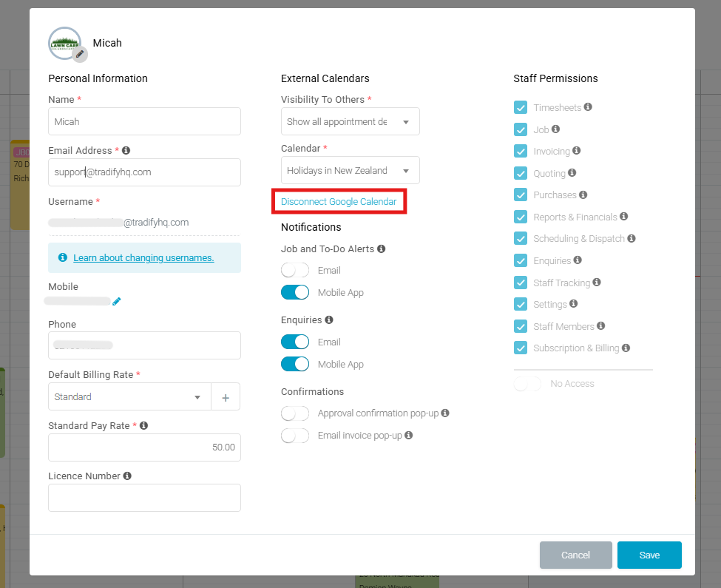
Task: Save the staff member changes
Action: [x=649, y=555]
